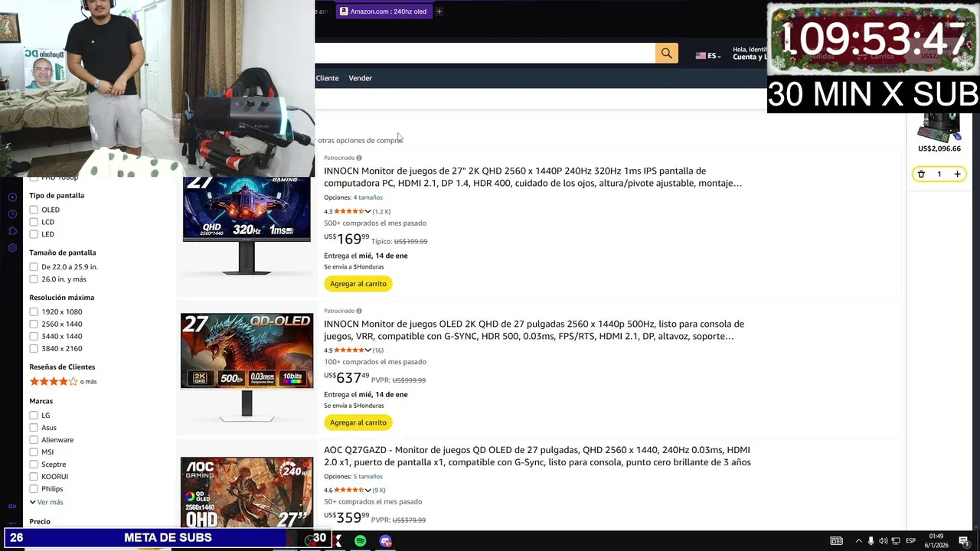Click the taskbar volume speaker icon

[x=883, y=541]
